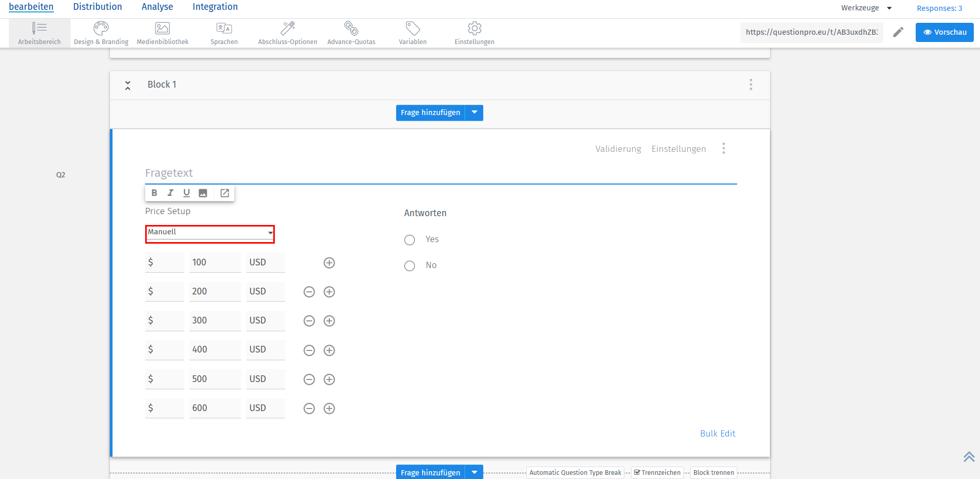Collapse Block 1 with the chevron
Screen dimensions: 980x479
pos(128,85)
